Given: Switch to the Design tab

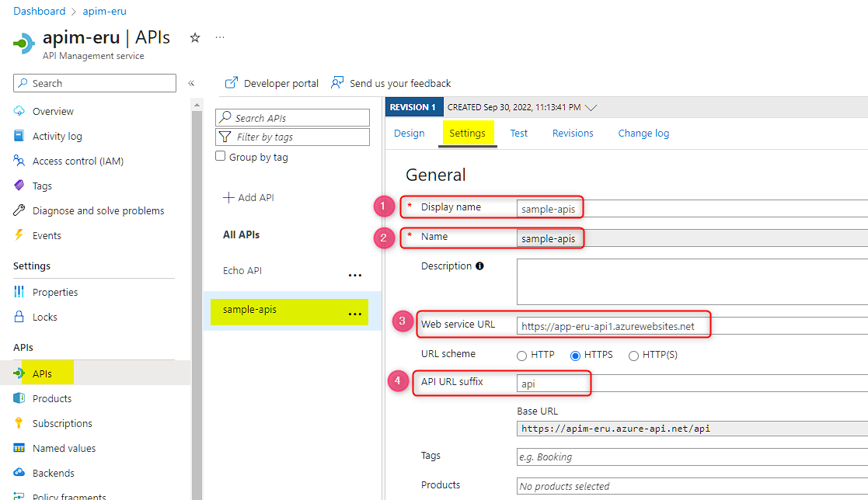Looking at the screenshot, I should tap(409, 134).
